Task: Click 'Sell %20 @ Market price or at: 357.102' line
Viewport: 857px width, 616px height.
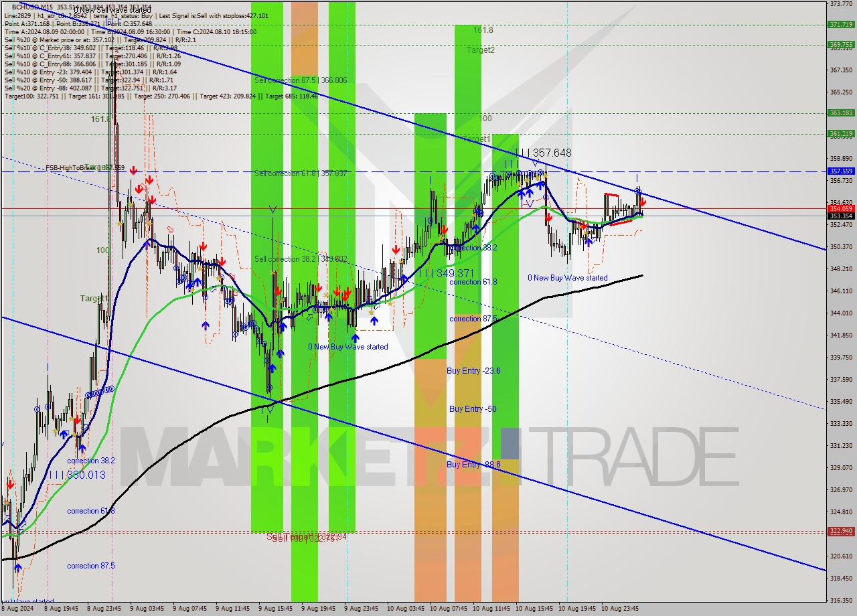Action: click(x=58, y=40)
